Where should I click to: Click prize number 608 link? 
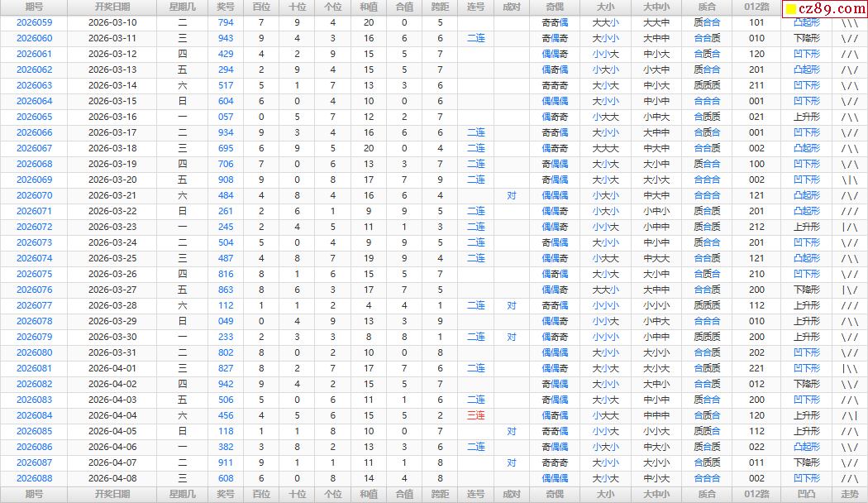(226, 478)
